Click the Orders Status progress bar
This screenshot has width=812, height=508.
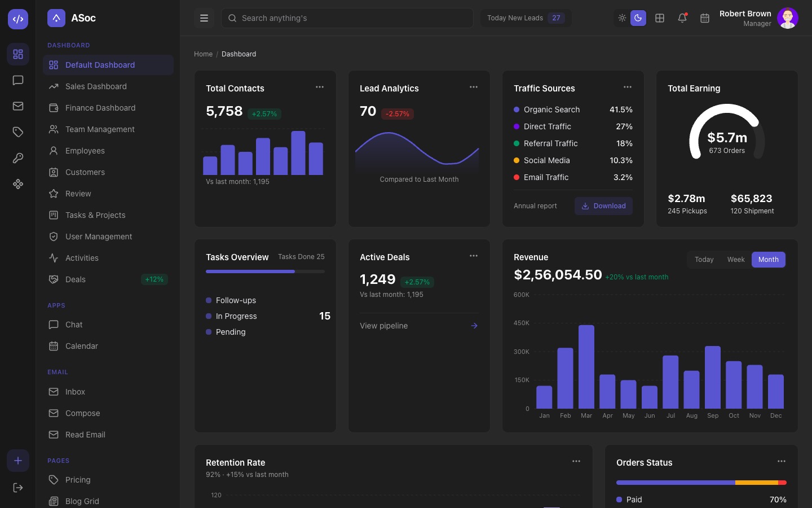pyautogui.click(x=701, y=483)
